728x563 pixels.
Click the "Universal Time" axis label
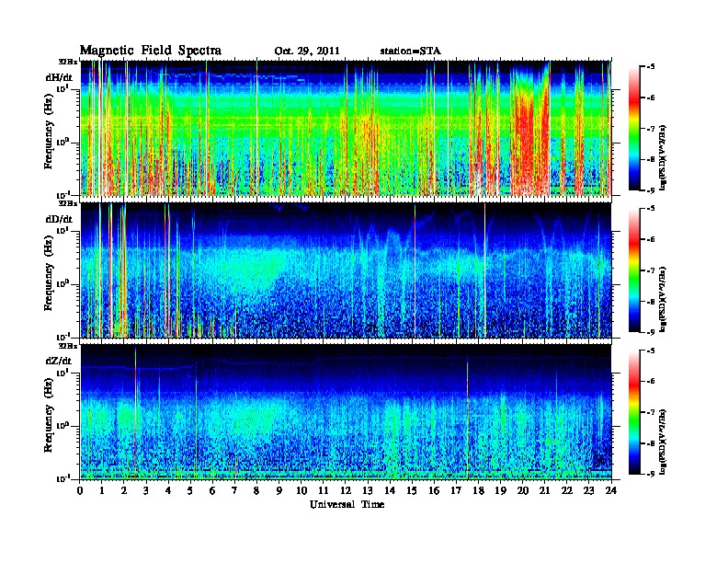click(347, 504)
